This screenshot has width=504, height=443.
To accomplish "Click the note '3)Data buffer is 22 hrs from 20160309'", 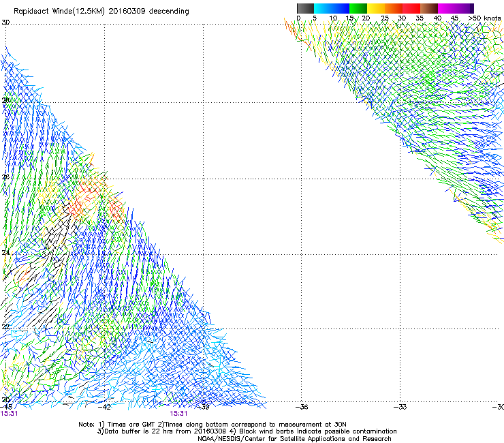I will 162,431.
